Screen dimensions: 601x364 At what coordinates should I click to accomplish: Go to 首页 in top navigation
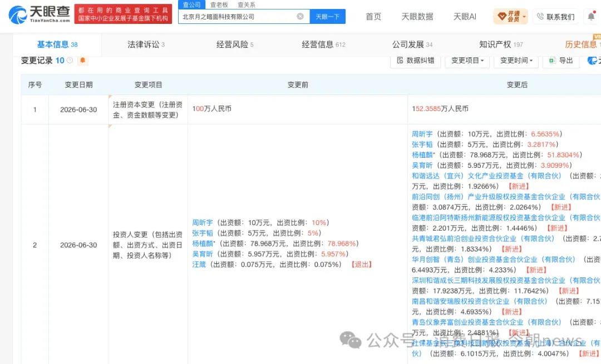point(373,17)
